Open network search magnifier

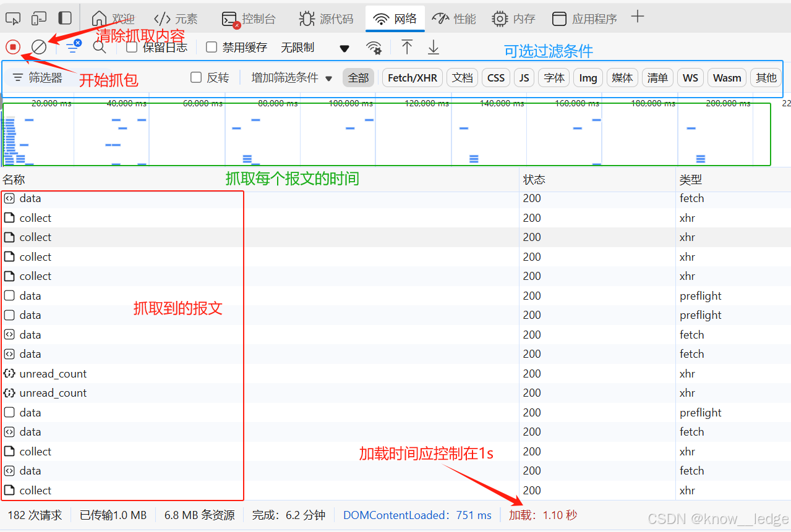(x=99, y=46)
